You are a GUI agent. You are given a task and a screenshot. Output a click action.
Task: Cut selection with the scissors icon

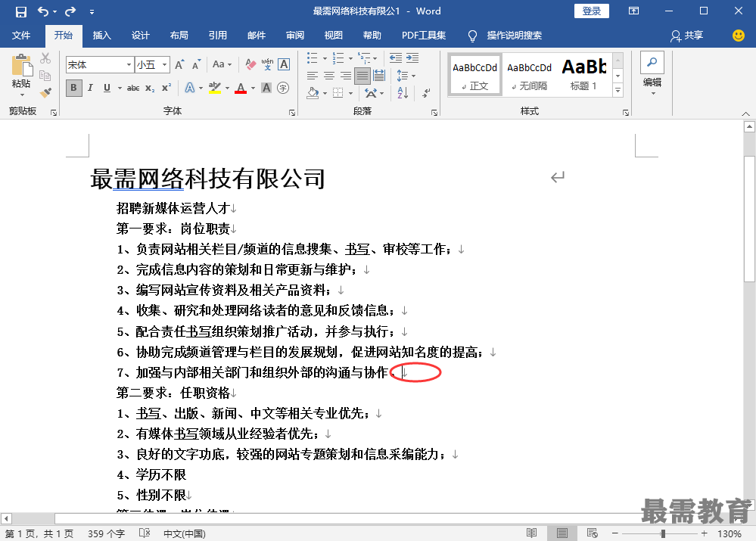tap(45, 58)
